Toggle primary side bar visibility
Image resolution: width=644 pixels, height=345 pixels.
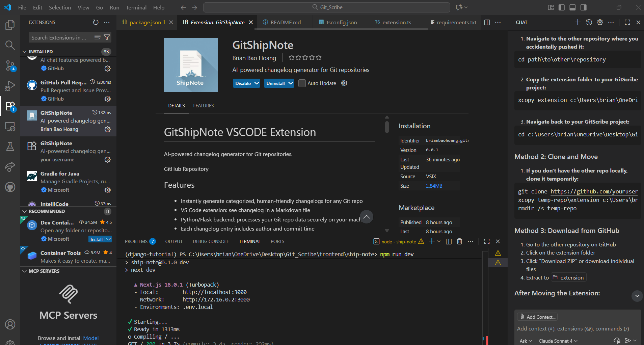click(x=562, y=7)
